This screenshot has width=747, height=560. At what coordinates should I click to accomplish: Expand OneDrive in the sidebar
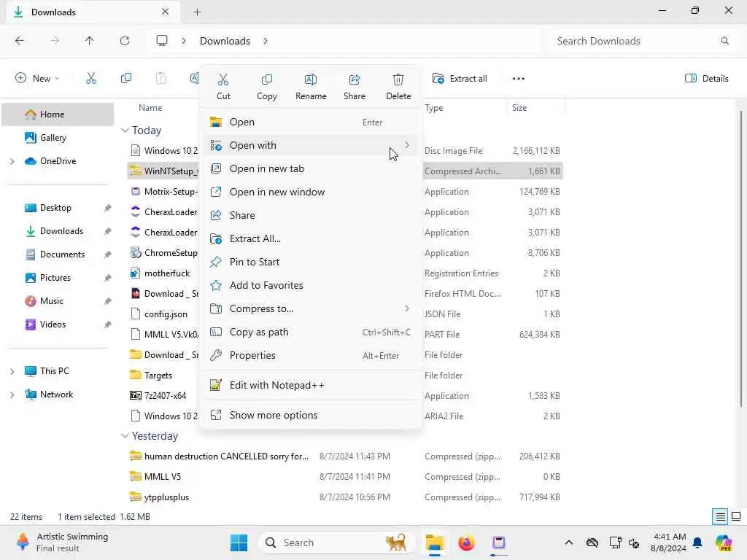coord(12,161)
